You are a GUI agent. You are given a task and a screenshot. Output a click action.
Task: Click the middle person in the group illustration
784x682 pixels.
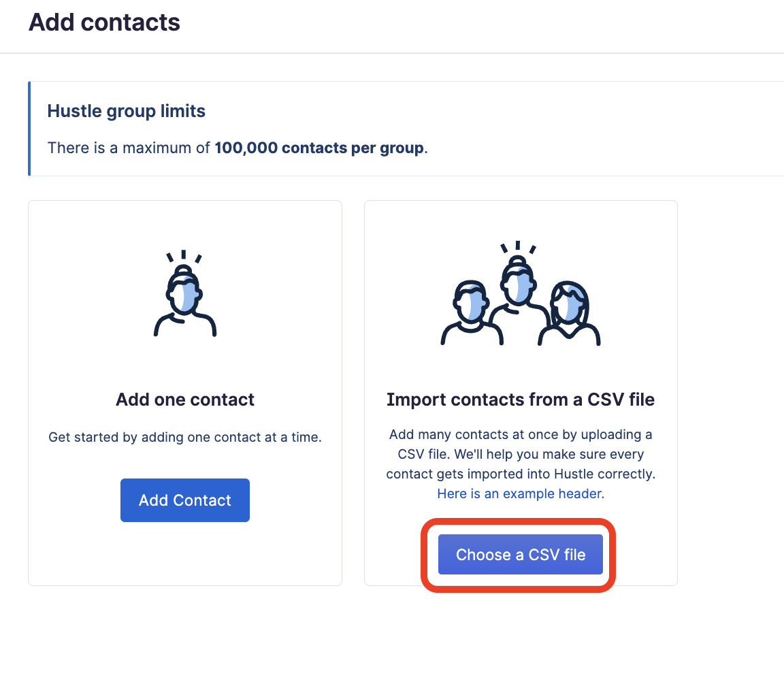point(519,289)
